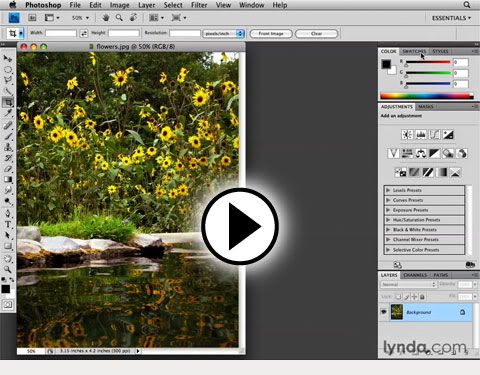Screen dimensions: 480x375
Task: Select the Crop tool in toolbox
Action: click(x=8, y=102)
